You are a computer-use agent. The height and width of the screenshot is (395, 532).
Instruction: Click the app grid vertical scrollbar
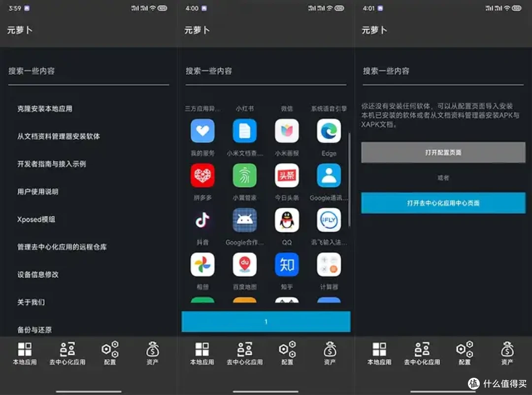349,180
